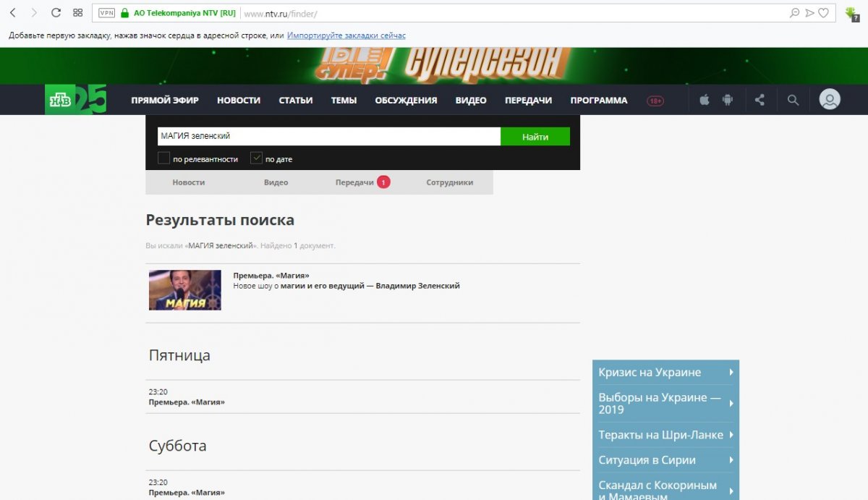Click the browser forward arrow

pos(33,13)
